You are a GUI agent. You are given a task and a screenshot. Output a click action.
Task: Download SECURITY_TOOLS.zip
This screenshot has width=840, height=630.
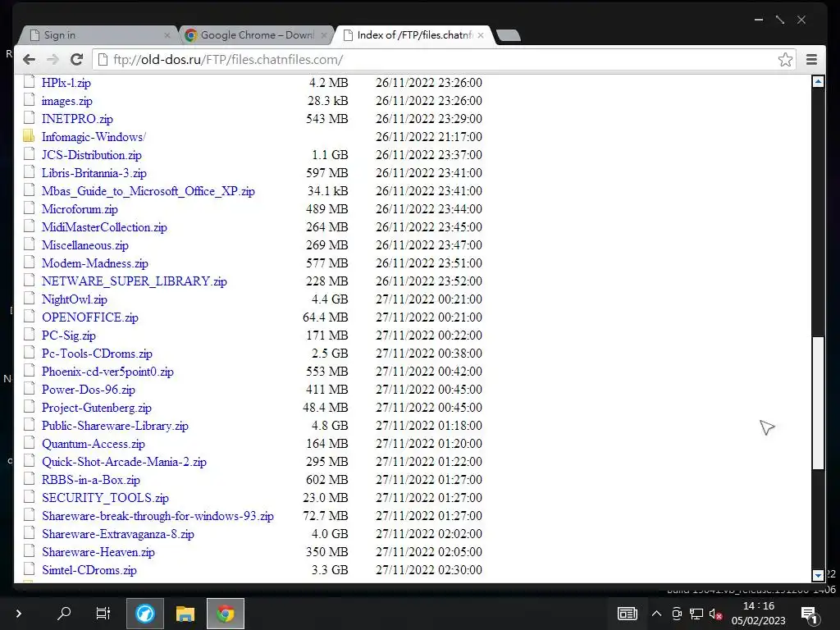coord(106,498)
